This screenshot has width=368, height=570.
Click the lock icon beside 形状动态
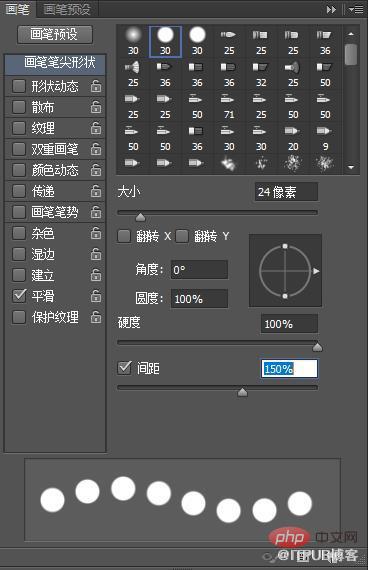(x=96, y=86)
